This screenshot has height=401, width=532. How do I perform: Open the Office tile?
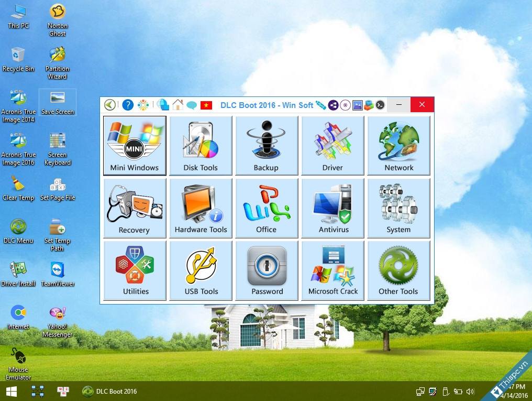click(267, 208)
